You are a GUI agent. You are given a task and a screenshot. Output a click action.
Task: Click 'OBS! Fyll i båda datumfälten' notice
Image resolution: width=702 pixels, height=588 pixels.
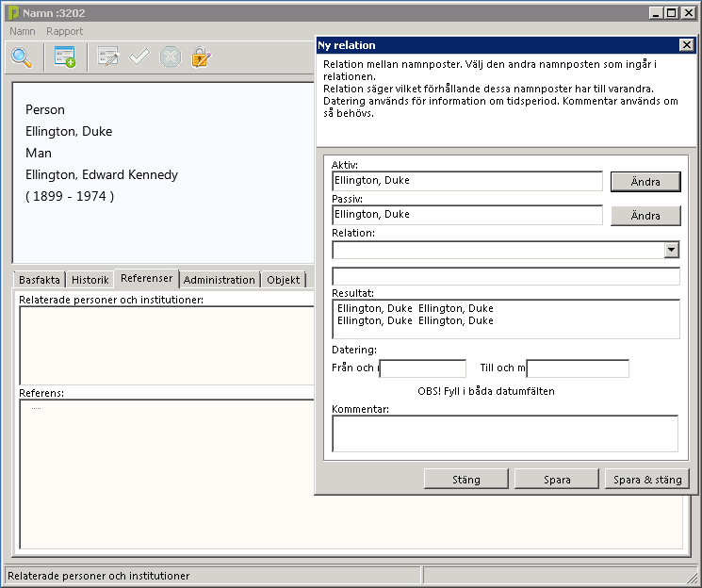(x=486, y=391)
